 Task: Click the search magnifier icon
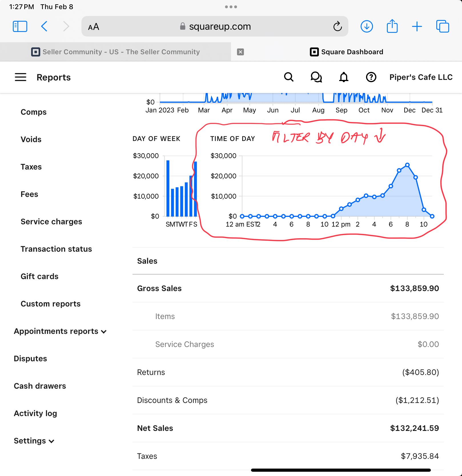(x=289, y=77)
